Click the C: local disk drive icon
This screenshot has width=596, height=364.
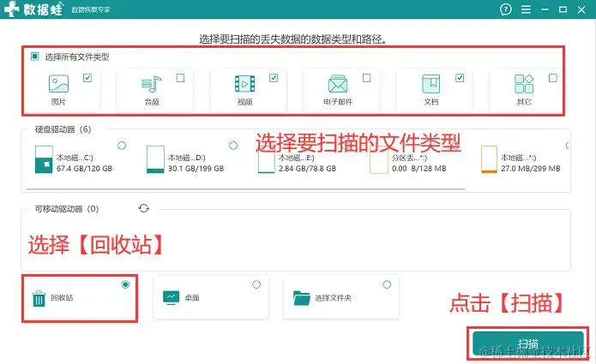[44, 159]
